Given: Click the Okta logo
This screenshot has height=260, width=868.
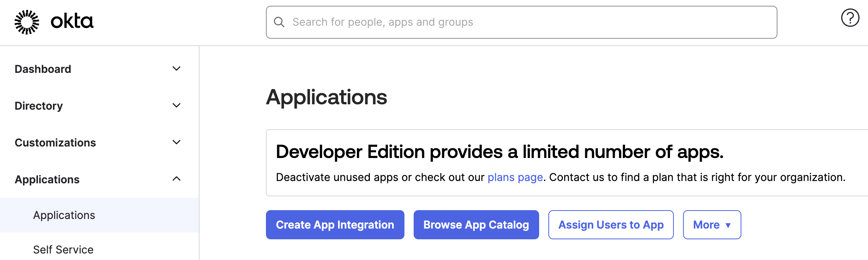Looking at the screenshot, I should [x=54, y=22].
